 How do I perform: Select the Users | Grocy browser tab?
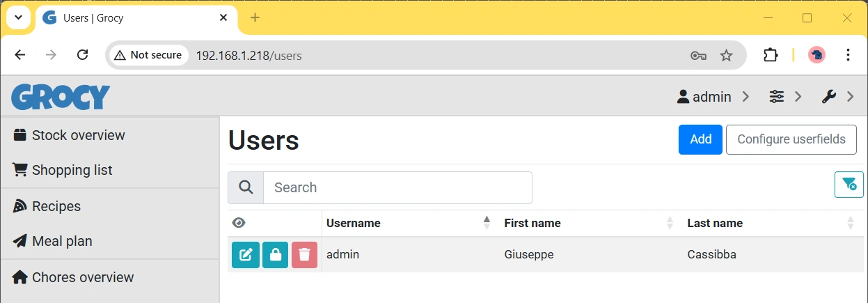click(x=136, y=18)
